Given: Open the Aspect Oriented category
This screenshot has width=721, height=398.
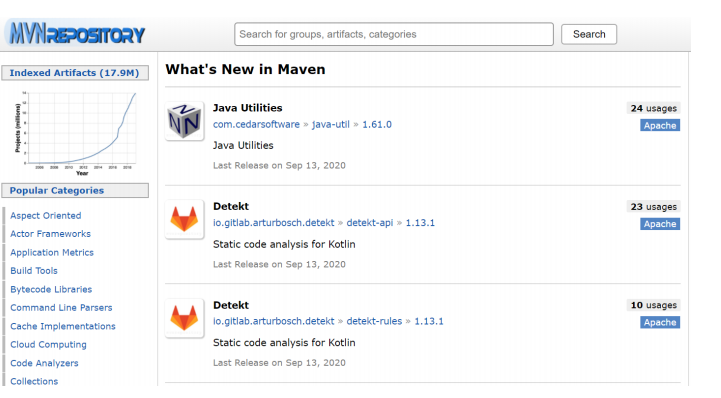Looking at the screenshot, I should (x=46, y=216).
